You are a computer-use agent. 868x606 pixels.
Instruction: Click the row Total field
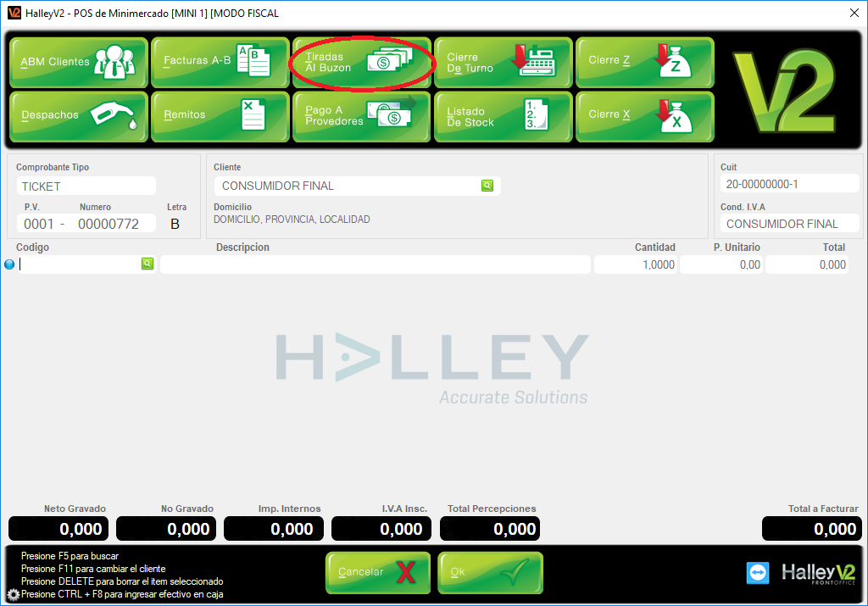click(x=807, y=264)
